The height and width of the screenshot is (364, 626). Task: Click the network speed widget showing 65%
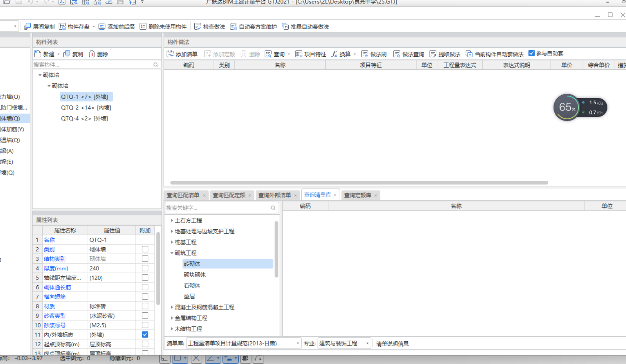click(580, 107)
